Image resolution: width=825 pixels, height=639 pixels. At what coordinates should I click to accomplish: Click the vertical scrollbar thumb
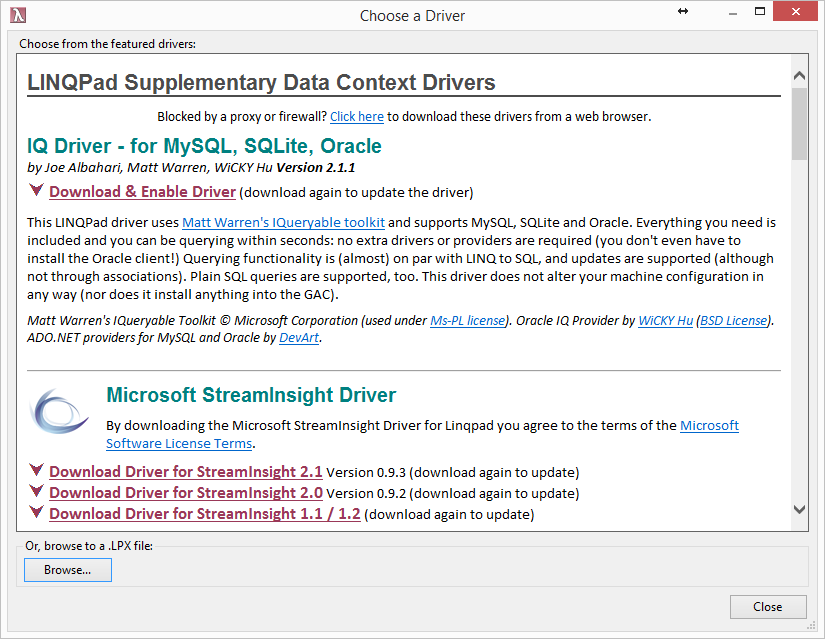(x=799, y=124)
